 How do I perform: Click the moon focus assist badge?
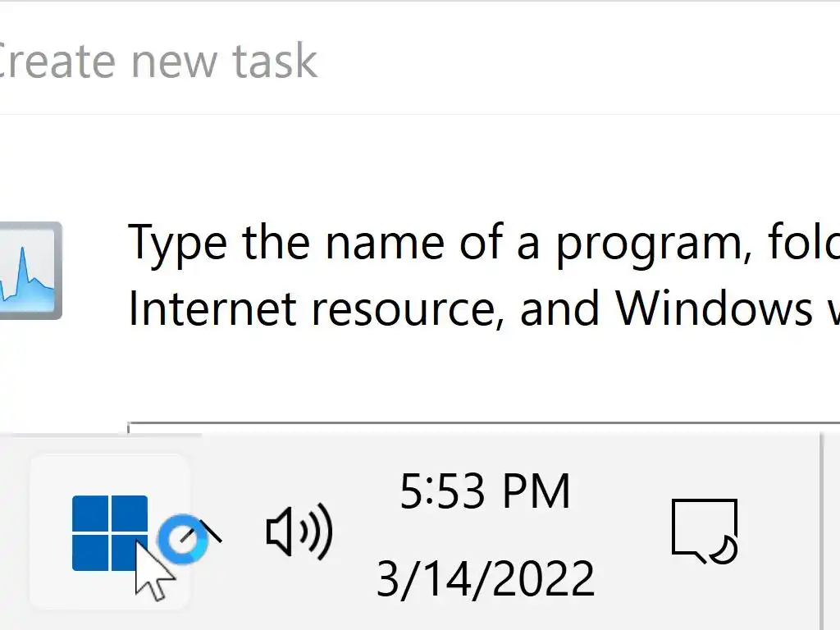(724, 548)
